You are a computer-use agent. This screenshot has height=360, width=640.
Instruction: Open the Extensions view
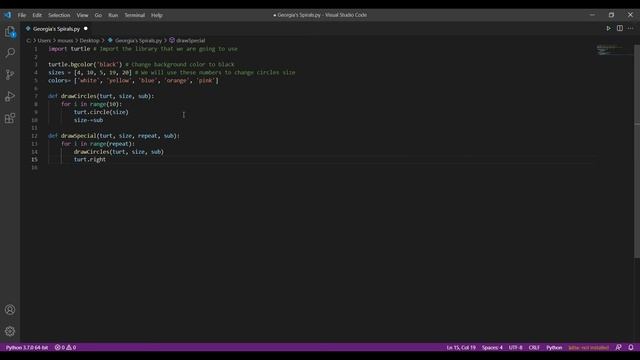coord(10,118)
